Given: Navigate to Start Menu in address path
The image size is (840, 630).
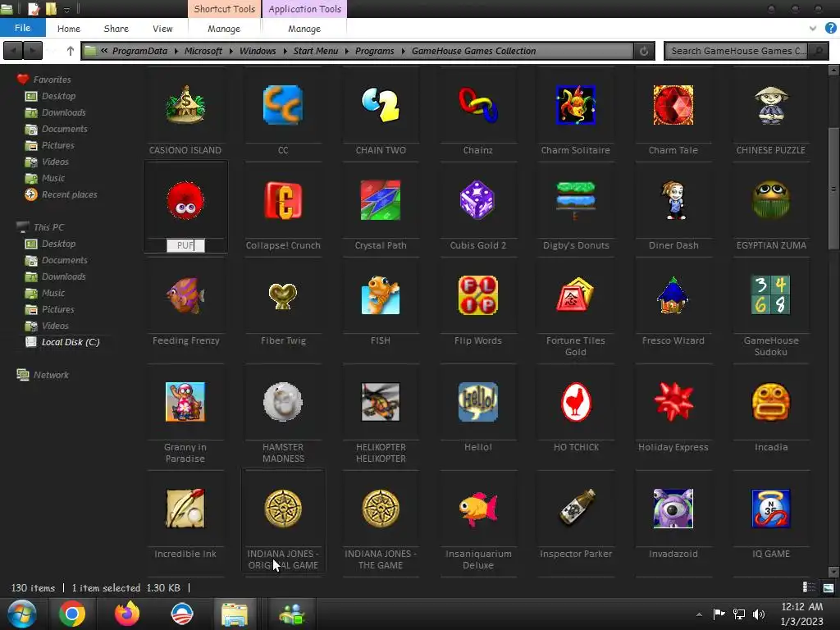Looking at the screenshot, I should coord(316,51).
